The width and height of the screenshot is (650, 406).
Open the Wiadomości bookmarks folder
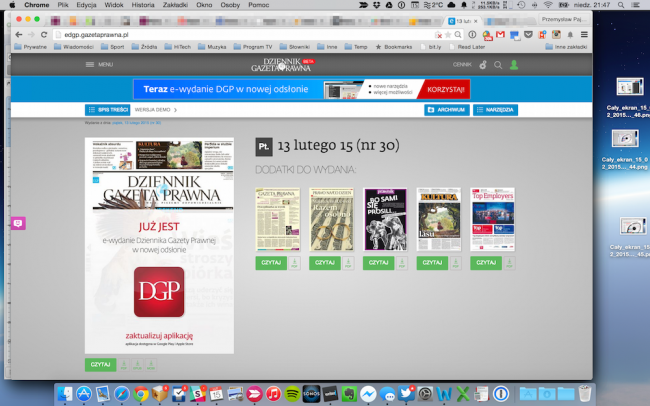[74, 47]
